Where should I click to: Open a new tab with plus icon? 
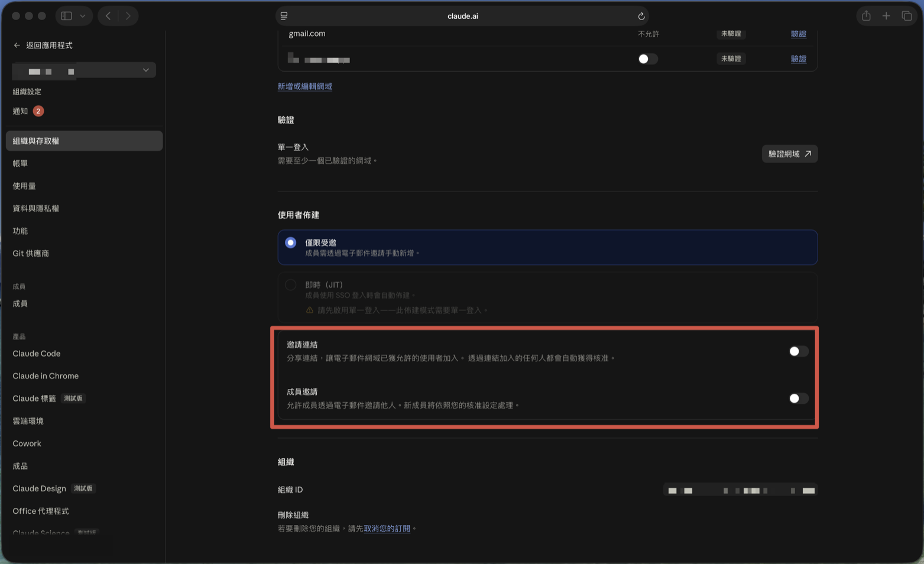click(x=886, y=16)
